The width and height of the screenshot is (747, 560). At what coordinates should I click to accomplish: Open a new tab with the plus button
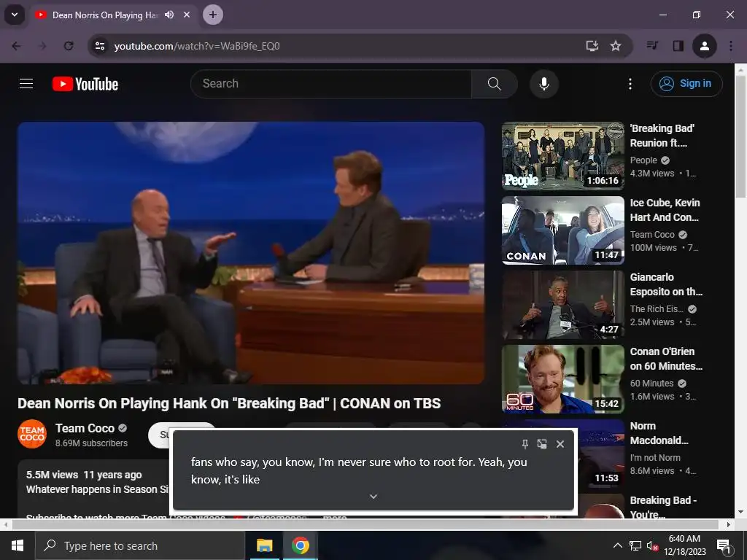[x=213, y=15]
